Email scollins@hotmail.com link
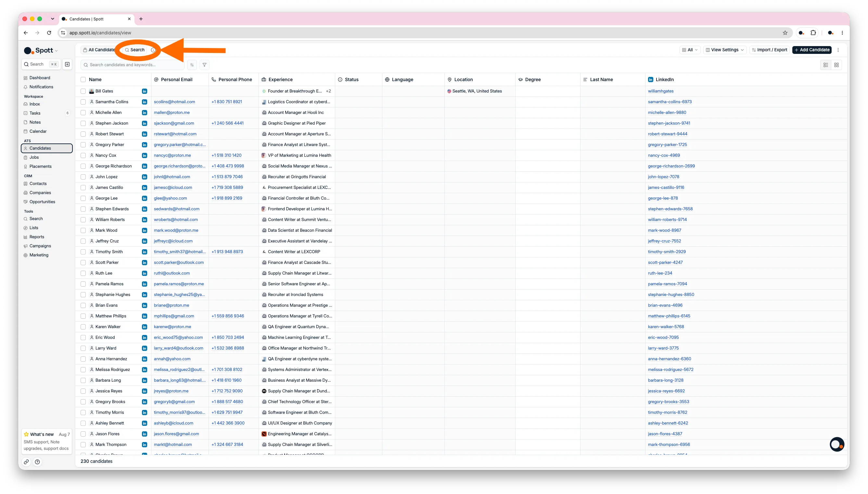Viewport: 868px width, 494px height. 174,102
